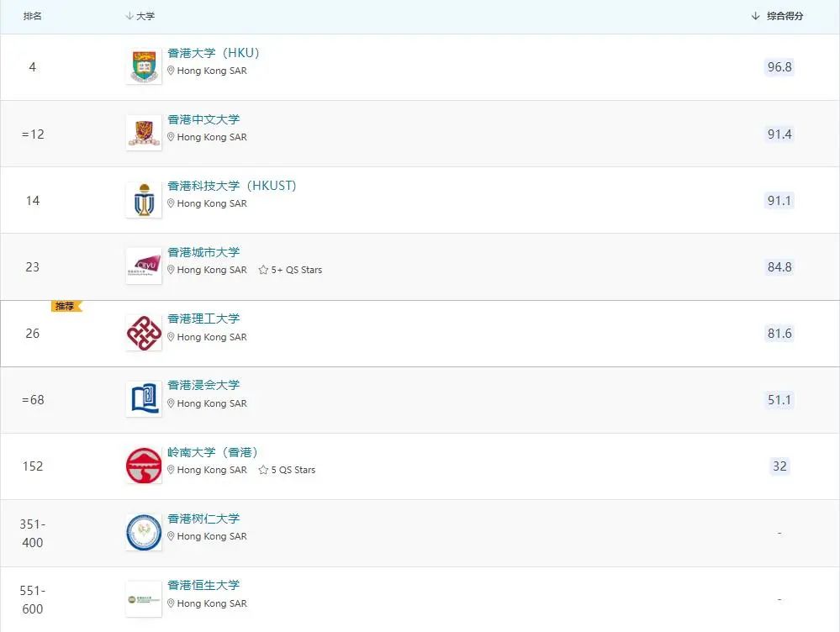Click the location pin icon beside HKU
The width and height of the screenshot is (840, 632).
pos(170,71)
